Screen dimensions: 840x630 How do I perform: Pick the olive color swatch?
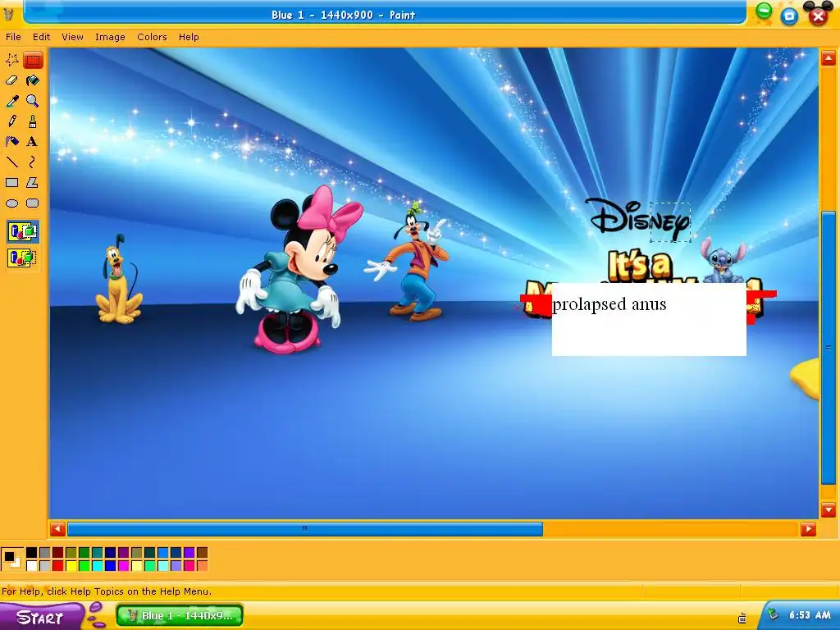(71, 552)
